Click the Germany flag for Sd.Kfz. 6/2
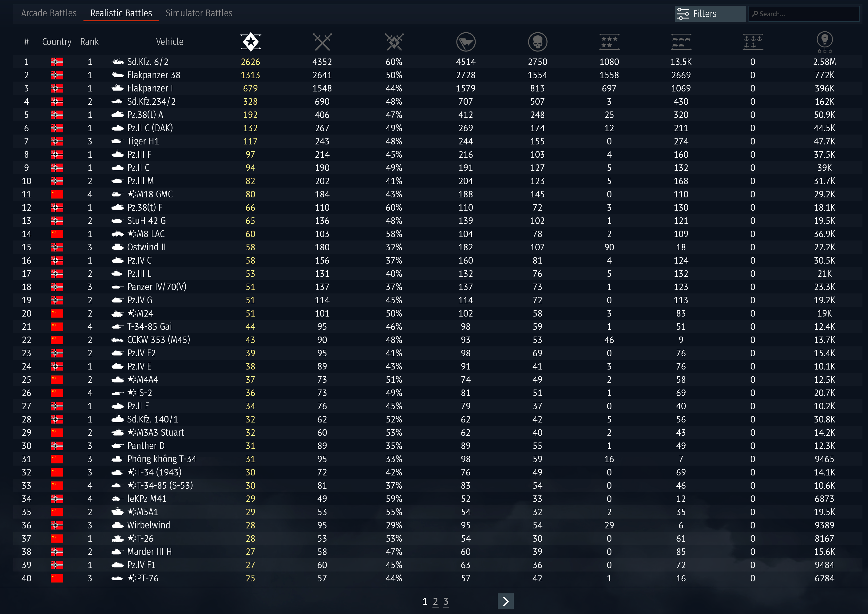Screen dimensions: 868x614 pyautogui.click(x=57, y=62)
